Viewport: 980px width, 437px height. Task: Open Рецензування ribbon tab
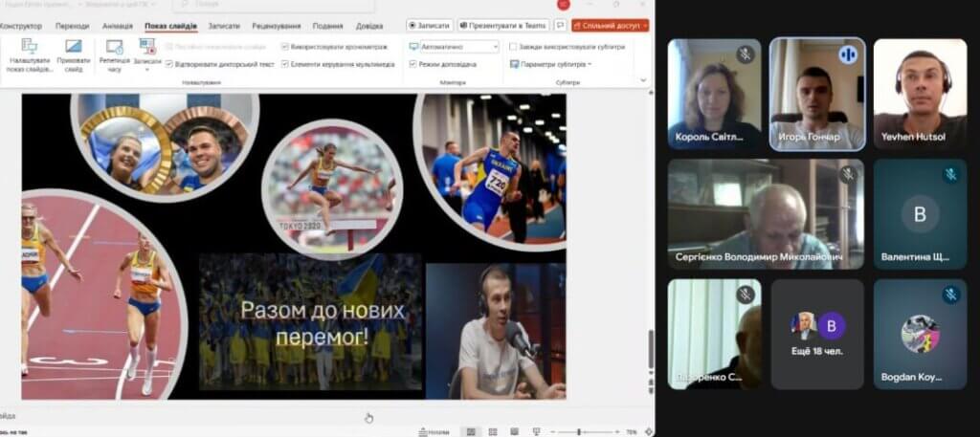(277, 26)
